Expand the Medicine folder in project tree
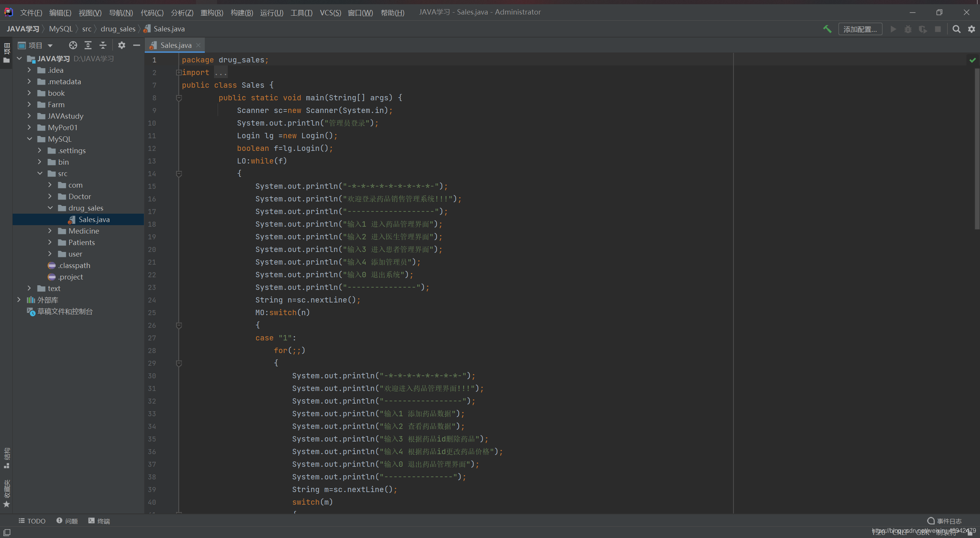 pos(50,231)
